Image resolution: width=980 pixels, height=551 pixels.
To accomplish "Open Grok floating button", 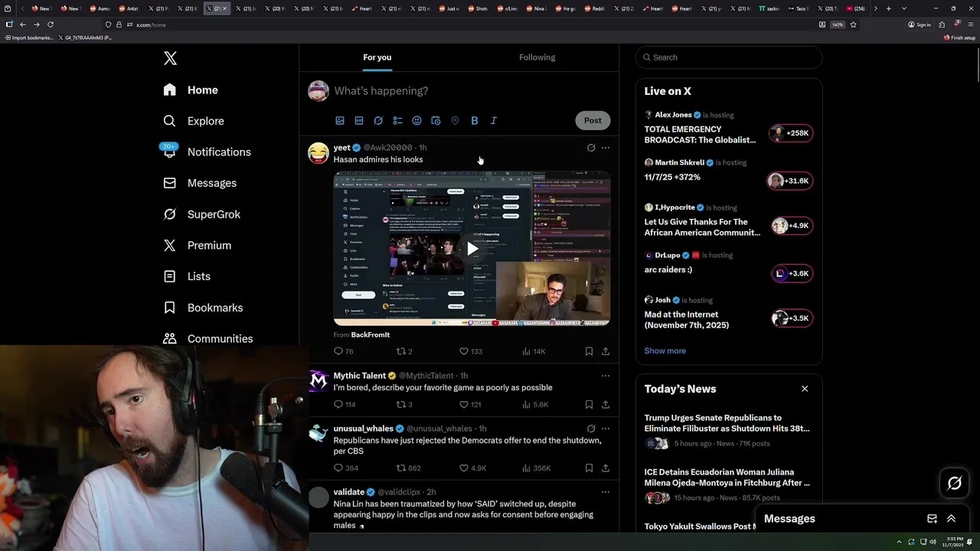I will (954, 483).
